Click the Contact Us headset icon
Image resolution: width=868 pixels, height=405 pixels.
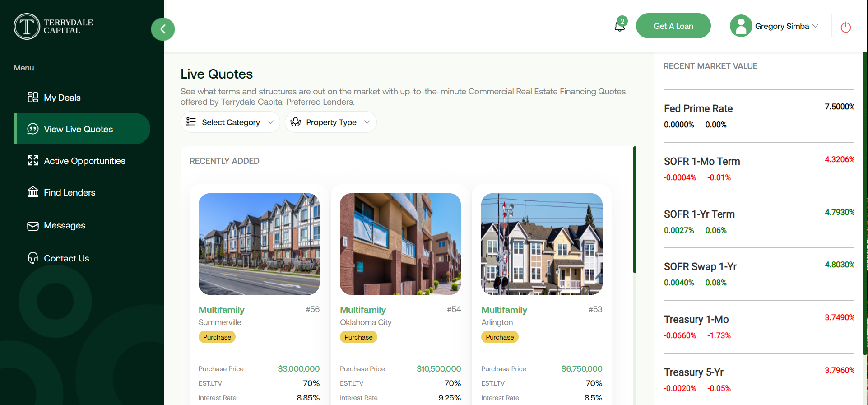(x=33, y=258)
